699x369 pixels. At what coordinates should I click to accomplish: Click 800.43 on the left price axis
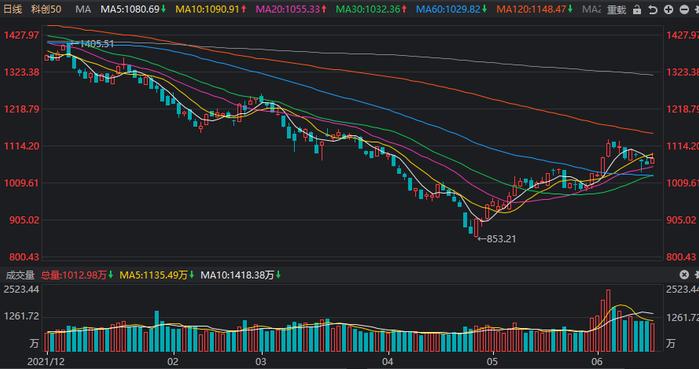pyautogui.click(x=25, y=257)
